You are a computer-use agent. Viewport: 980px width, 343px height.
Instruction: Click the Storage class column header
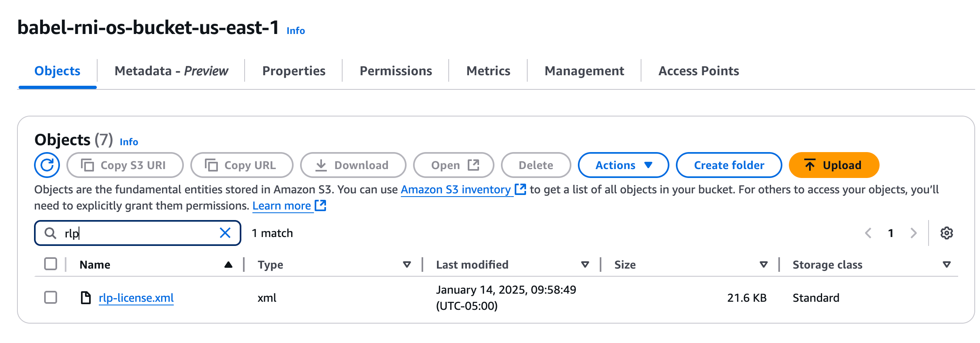(x=827, y=265)
